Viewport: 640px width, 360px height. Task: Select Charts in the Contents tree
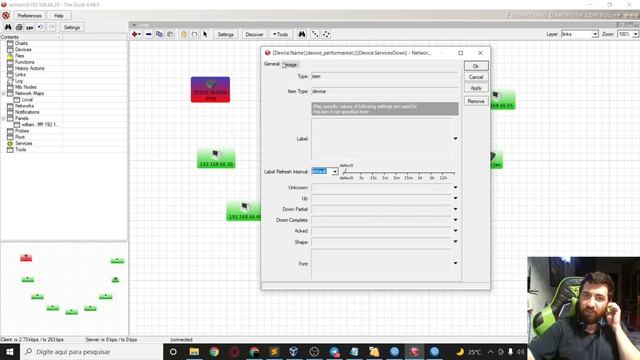tap(21, 43)
